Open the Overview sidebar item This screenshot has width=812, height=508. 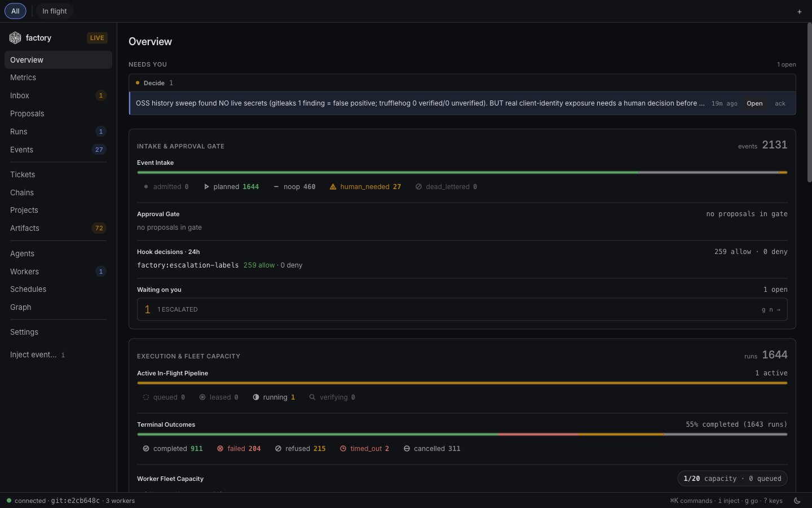tap(58, 60)
